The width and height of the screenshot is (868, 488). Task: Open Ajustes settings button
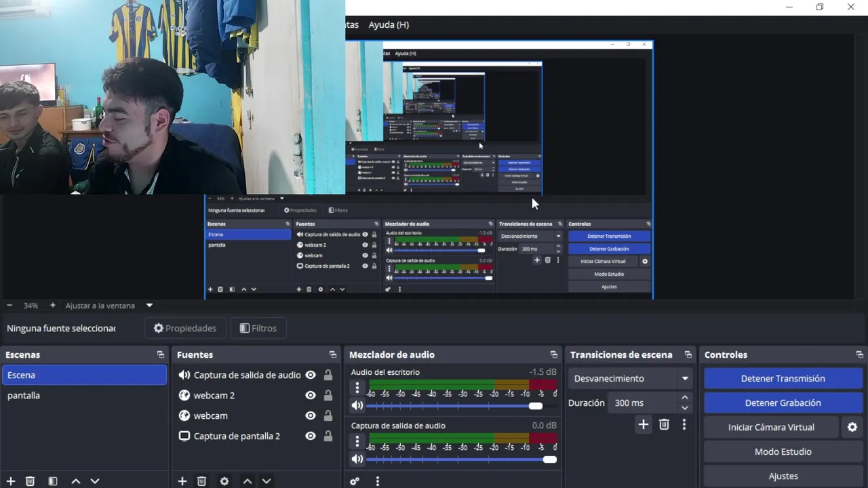tap(783, 476)
